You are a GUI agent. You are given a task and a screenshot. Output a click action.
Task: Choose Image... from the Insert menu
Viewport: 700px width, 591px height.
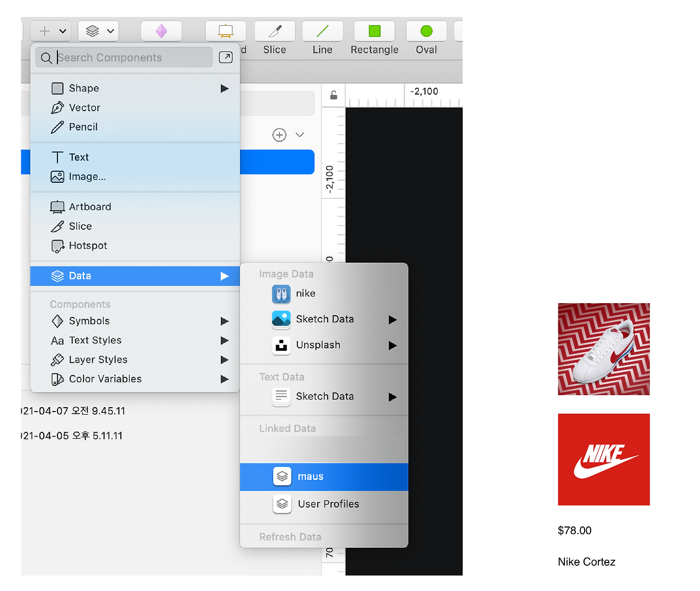coord(135,177)
